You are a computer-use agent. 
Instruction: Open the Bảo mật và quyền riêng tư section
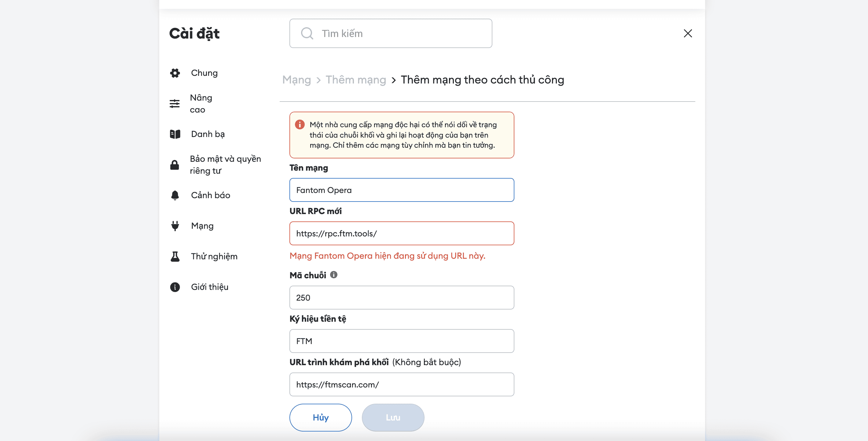(225, 165)
